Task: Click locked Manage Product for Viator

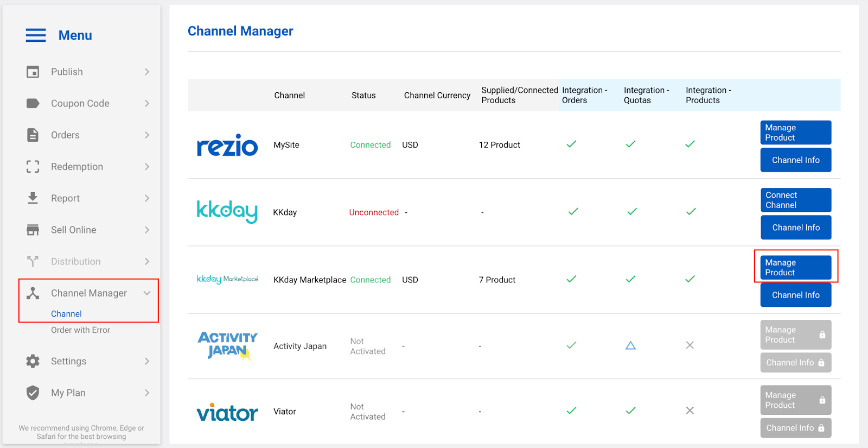Action: click(x=796, y=400)
